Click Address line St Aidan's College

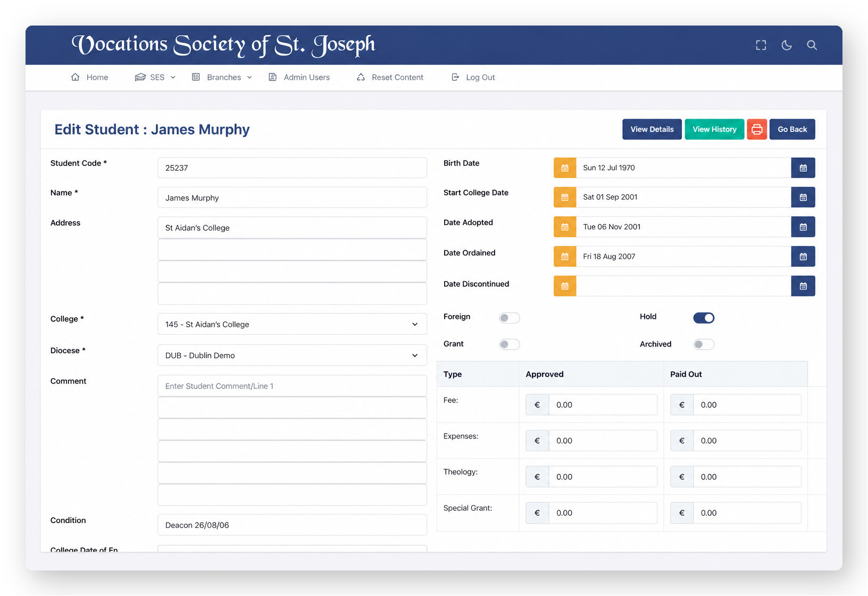(x=292, y=228)
